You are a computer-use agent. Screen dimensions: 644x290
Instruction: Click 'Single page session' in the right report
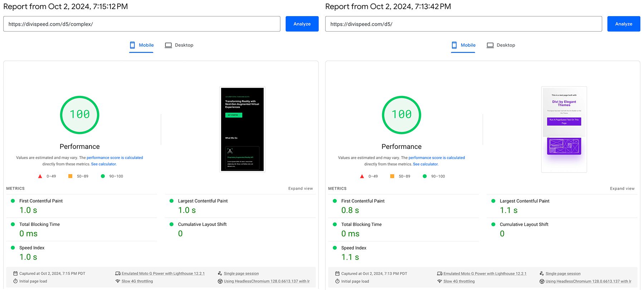pos(563,274)
